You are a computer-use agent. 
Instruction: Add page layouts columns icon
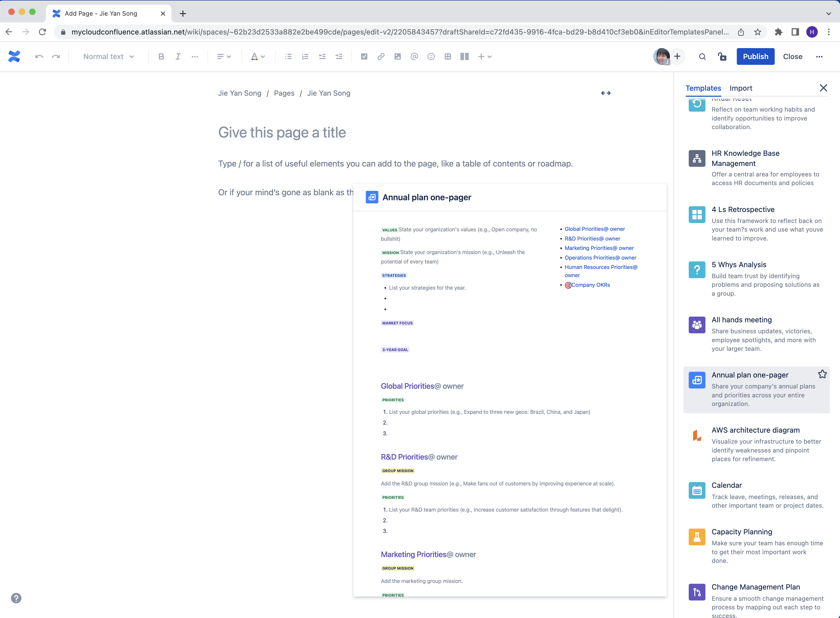pyautogui.click(x=464, y=56)
